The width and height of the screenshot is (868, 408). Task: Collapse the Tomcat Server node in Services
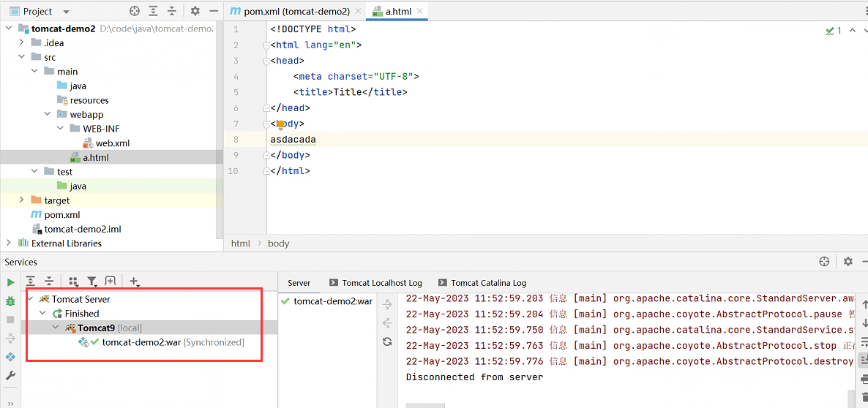pos(30,299)
